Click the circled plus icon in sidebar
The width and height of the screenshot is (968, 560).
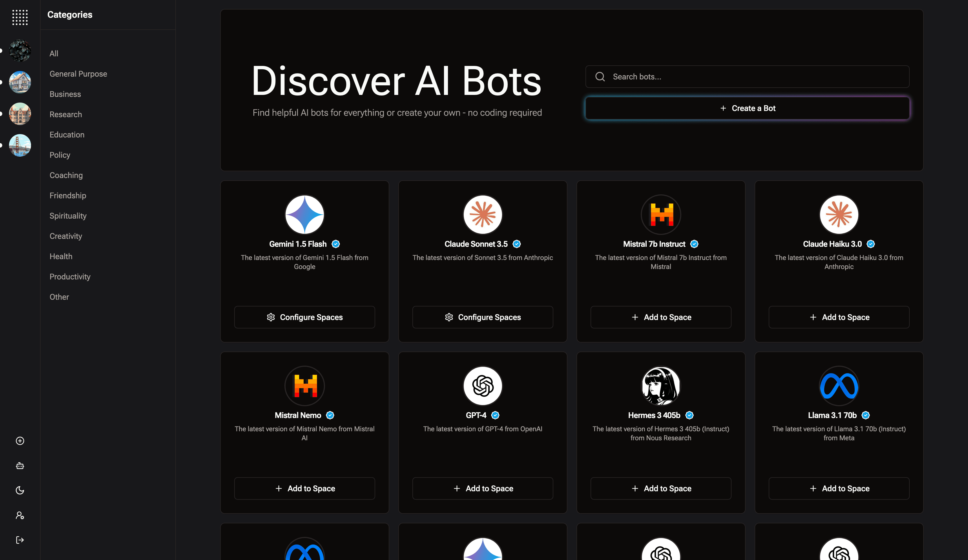[x=20, y=441]
